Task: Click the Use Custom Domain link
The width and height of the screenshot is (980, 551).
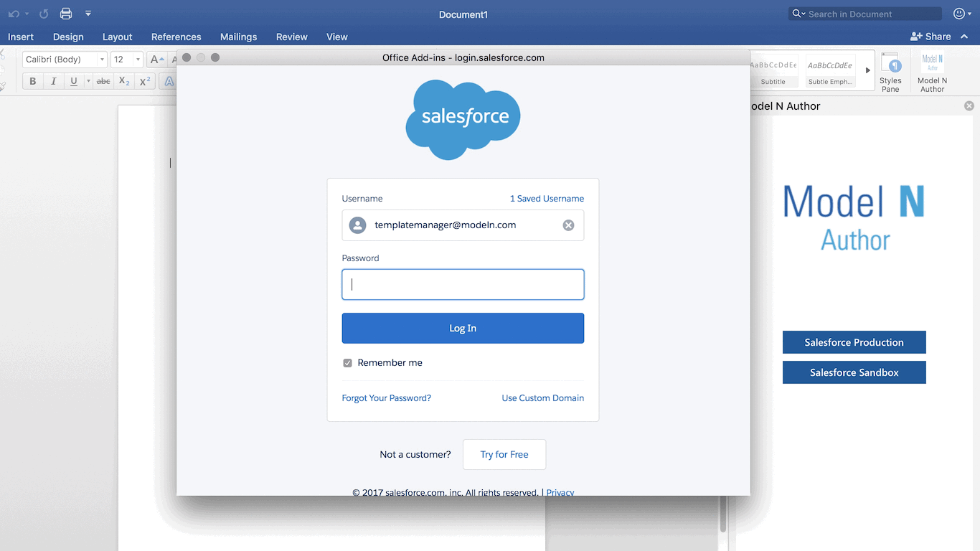Action: 543,398
